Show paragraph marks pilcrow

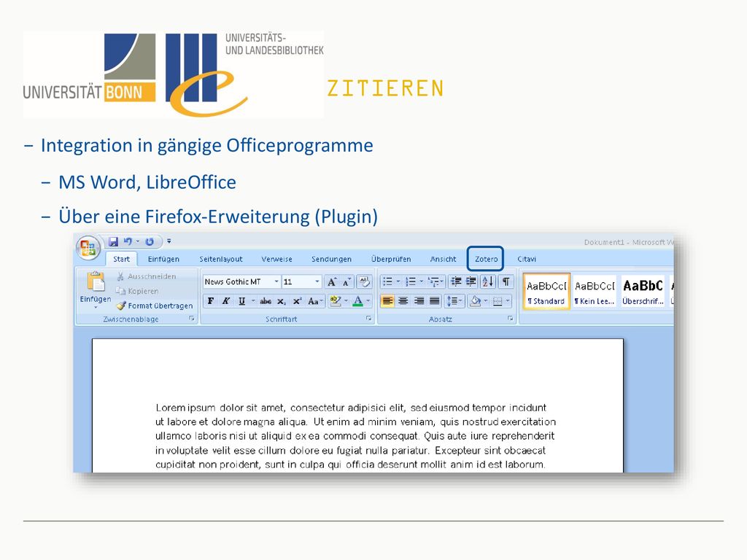click(x=506, y=281)
